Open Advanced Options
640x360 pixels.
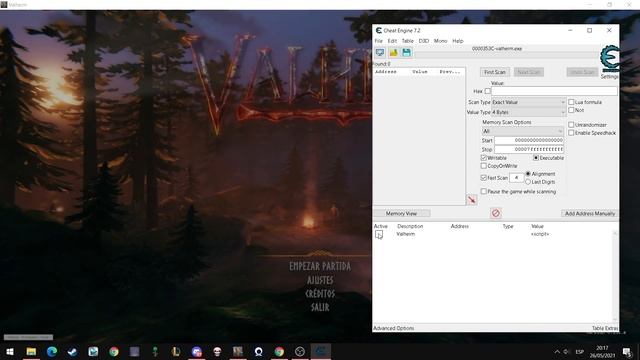tap(393, 328)
